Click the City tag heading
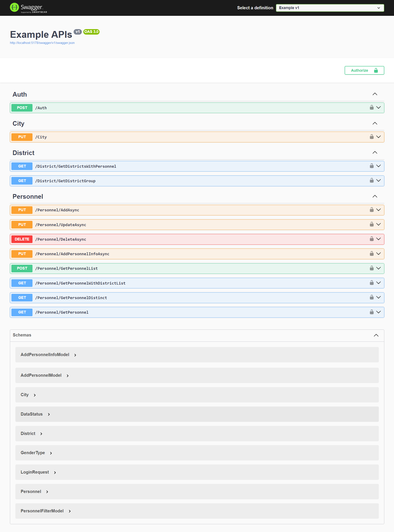Viewport: 394px width, 532px height. pyautogui.click(x=18, y=124)
